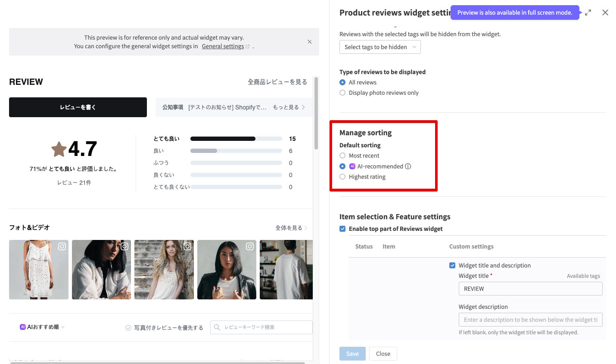Expand the AIおすすめ順 sort dropdown
Viewport: 616px width, 364px height.
coord(42,327)
